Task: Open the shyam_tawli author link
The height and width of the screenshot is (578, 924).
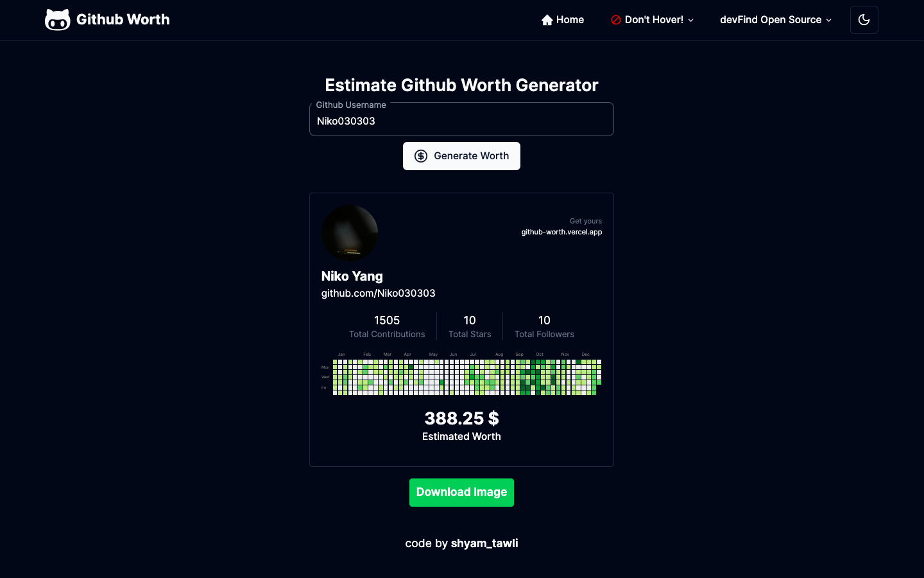Action: point(484,543)
